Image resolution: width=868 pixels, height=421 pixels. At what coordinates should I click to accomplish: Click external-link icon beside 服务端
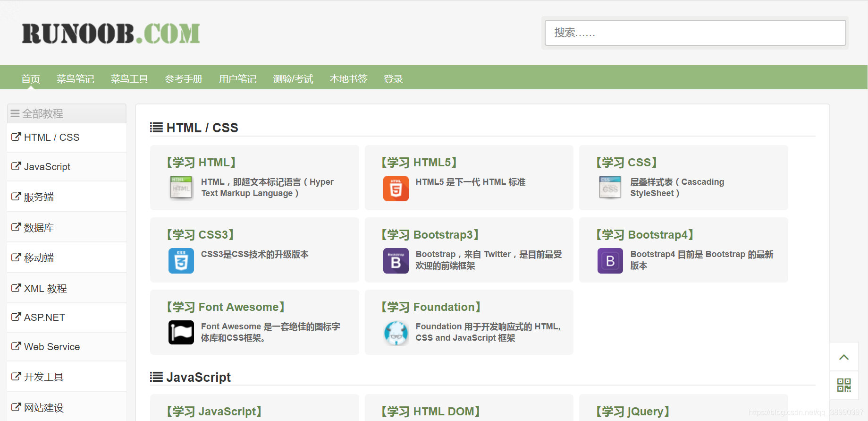point(16,196)
